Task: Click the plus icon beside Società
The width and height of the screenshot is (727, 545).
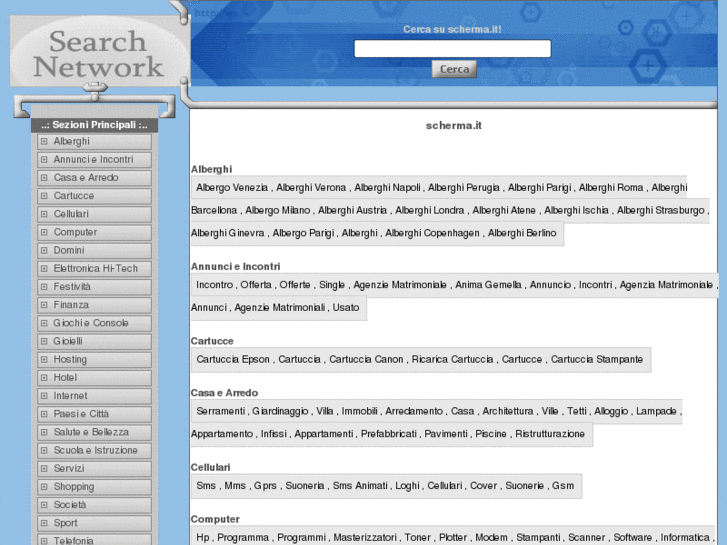Action: click(44, 505)
